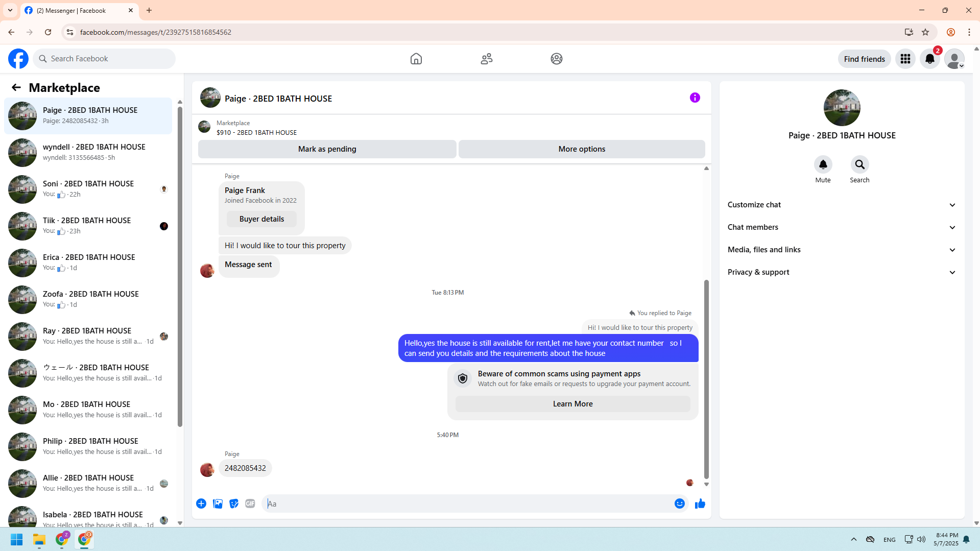Open Ray 2BED 1BATH HOUSE conversation
This screenshot has width=980, height=551.
tap(88, 336)
